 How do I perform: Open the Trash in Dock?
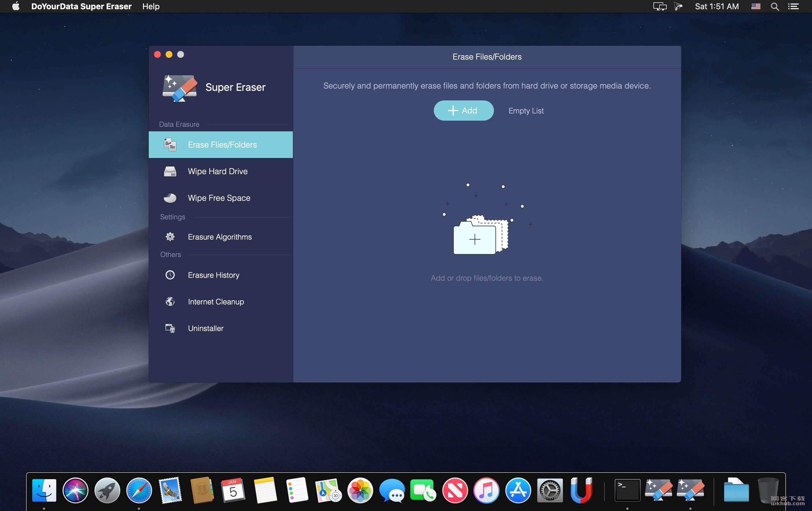tap(768, 490)
